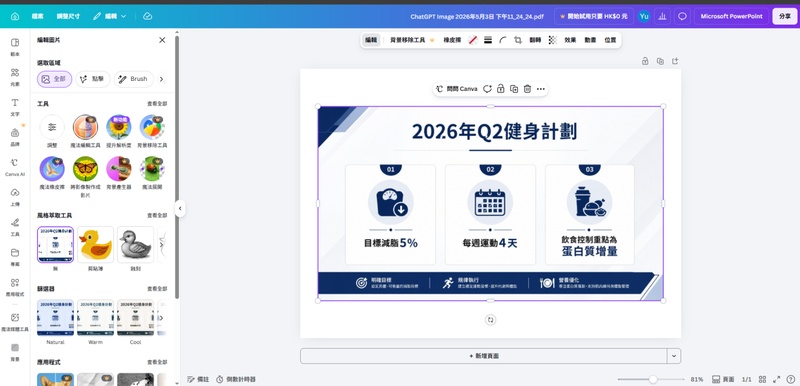800x386 pixels.
Task: Open the Tools (工具) sidebar panel
Action: point(15,226)
